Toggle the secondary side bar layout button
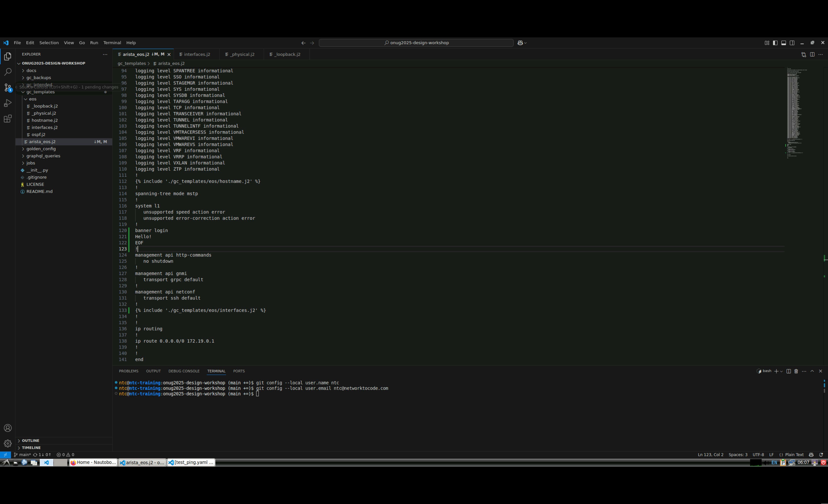 792,43
